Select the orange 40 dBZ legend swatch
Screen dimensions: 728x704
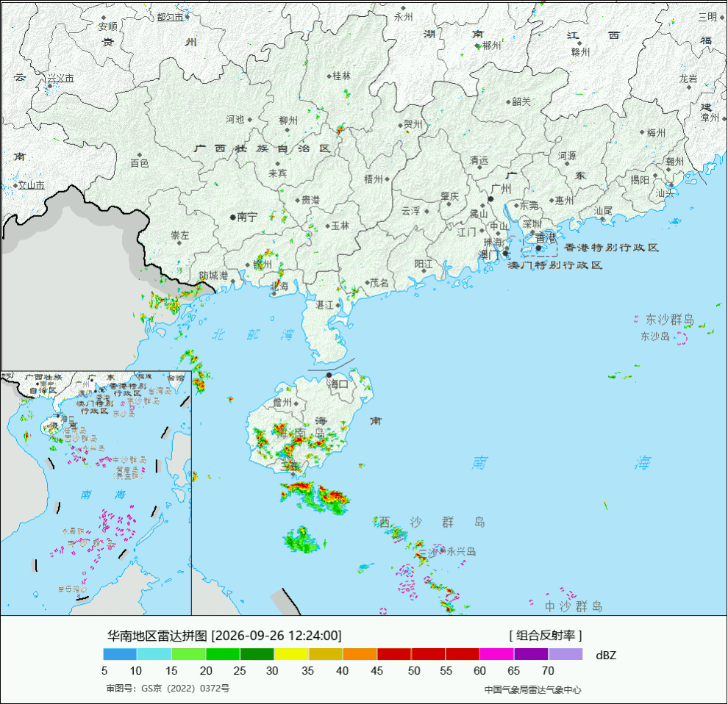[360, 654]
